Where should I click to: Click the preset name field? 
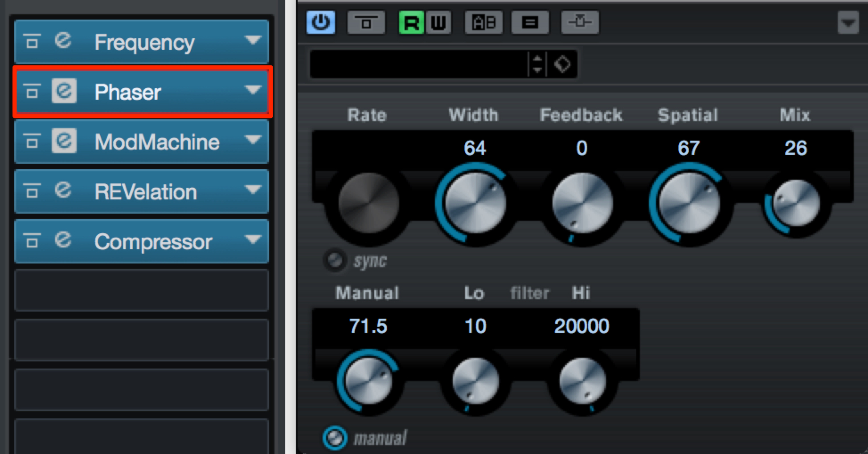click(x=419, y=65)
